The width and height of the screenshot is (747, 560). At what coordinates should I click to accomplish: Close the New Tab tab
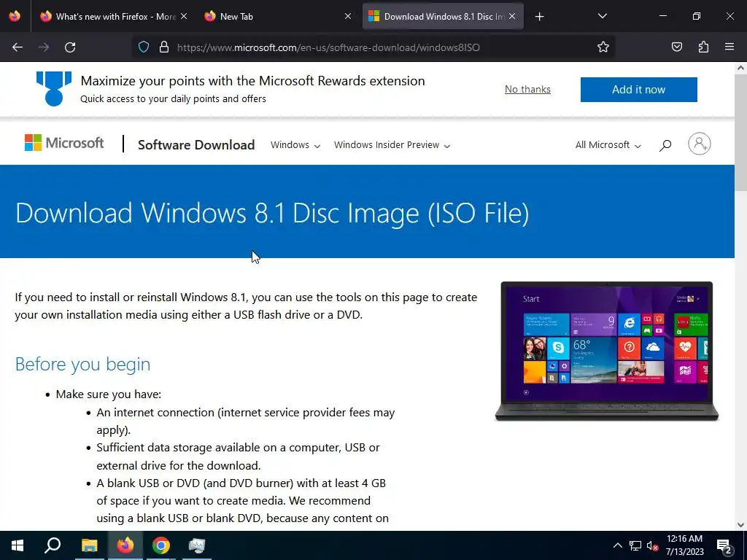[x=348, y=16]
